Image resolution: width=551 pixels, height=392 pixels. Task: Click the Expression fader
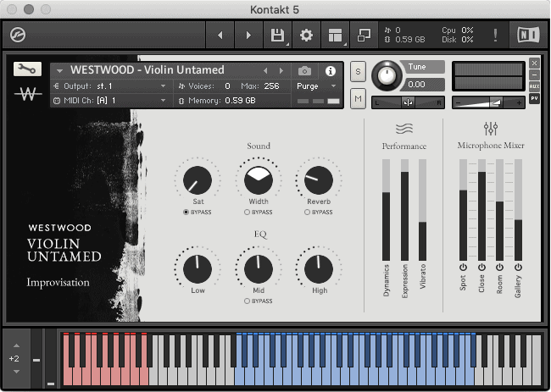(404, 210)
